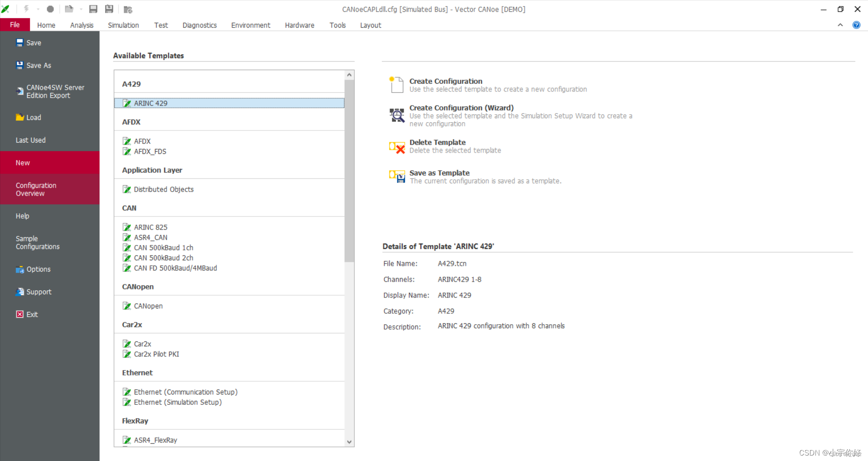Viewport: 868px width, 461px height.
Task: Select the CAN 500kBaud 2ch template
Action: click(x=229, y=258)
